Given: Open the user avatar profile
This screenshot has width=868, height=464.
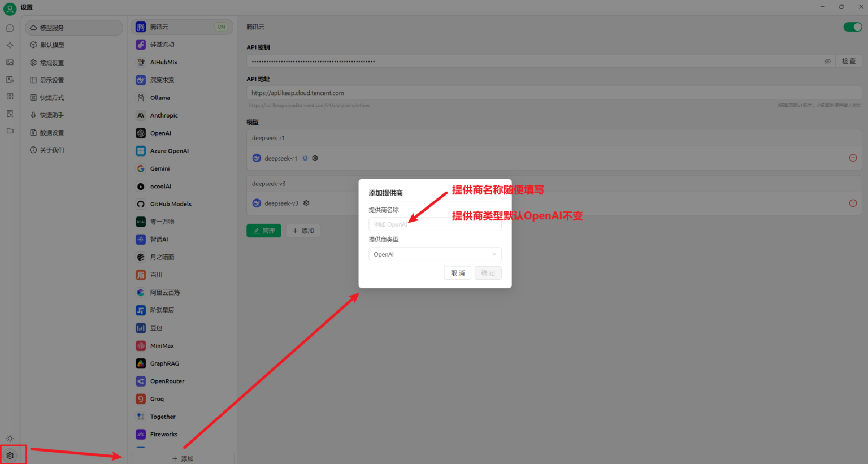Looking at the screenshot, I should 10,9.
